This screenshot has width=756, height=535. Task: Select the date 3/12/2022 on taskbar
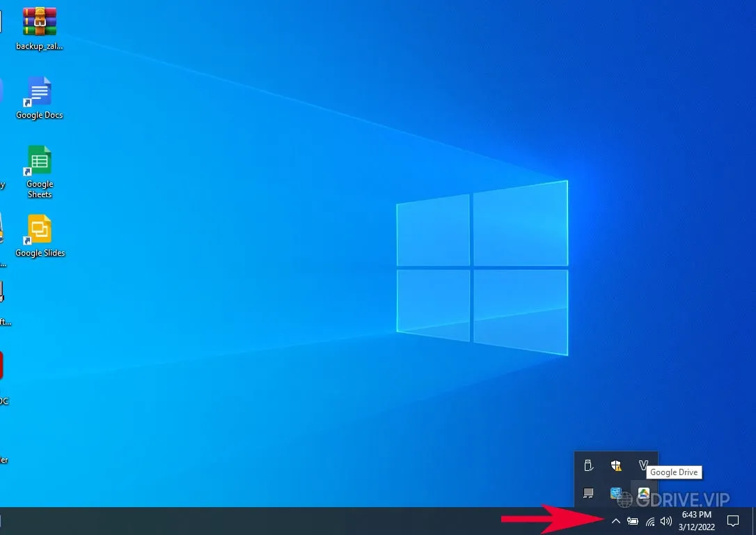(695, 527)
